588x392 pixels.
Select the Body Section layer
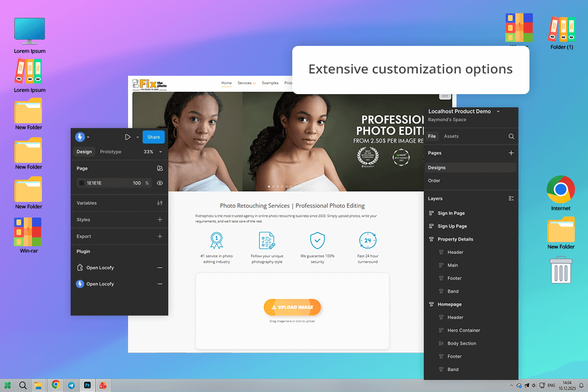(462, 343)
